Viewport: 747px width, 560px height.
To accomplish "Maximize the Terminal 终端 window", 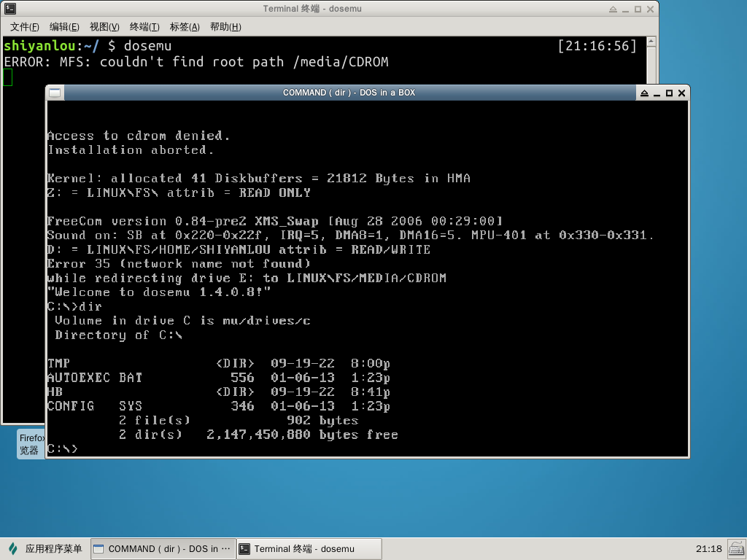I will 638,9.
